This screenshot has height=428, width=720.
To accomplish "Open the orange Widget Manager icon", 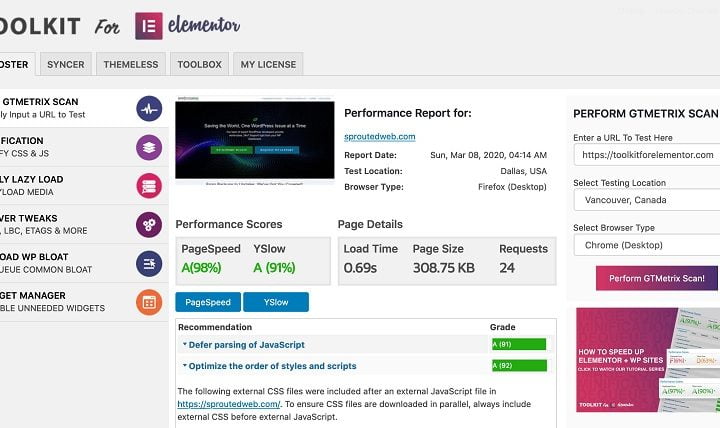I will pos(149,302).
